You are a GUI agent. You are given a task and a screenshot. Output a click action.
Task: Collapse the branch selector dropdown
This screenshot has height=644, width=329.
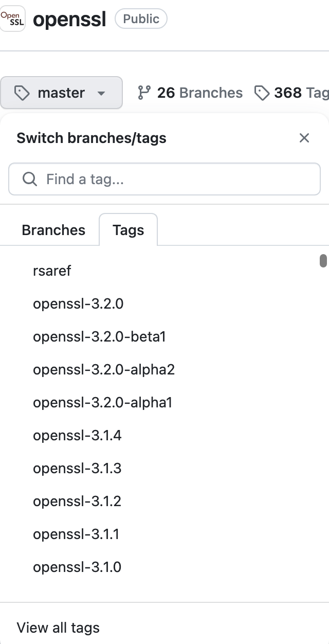tap(62, 93)
